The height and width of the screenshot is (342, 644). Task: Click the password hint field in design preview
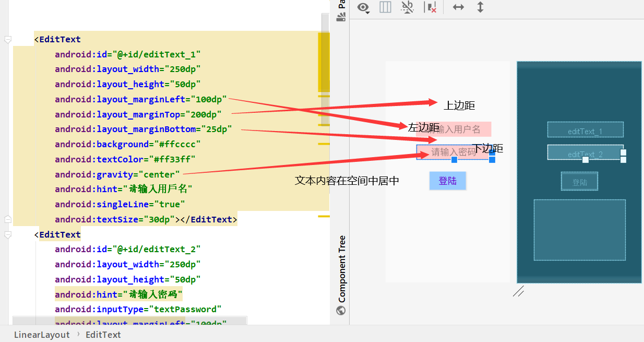click(454, 152)
